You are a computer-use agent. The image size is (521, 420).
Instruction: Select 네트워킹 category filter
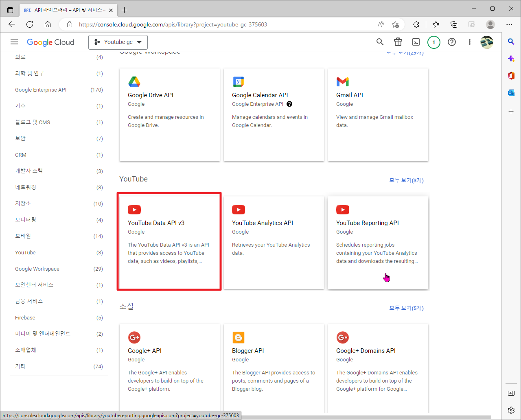click(x=59, y=188)
